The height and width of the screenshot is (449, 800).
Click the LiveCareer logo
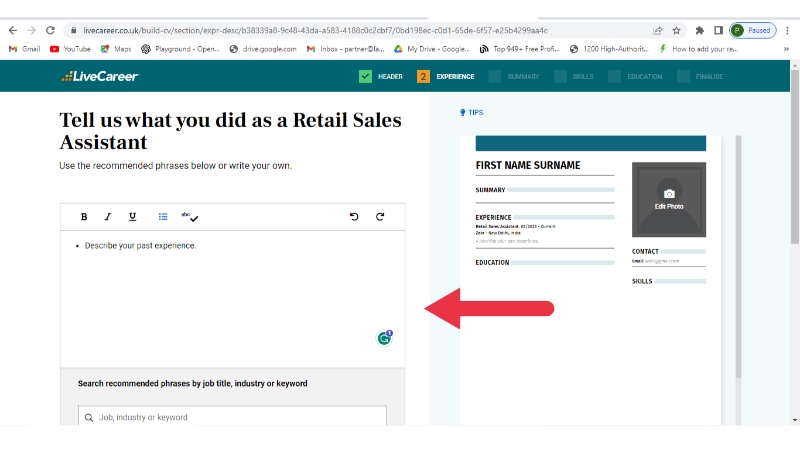click(x=99, y=76)
